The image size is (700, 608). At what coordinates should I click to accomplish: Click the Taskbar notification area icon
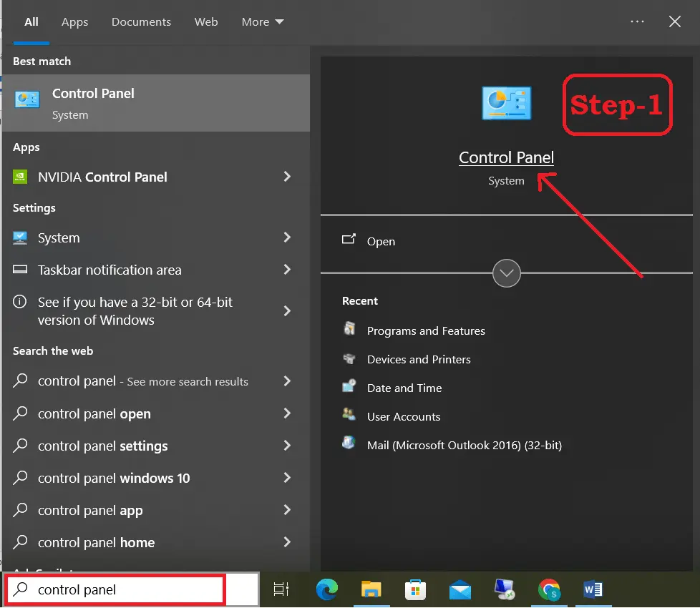[19, 270]
